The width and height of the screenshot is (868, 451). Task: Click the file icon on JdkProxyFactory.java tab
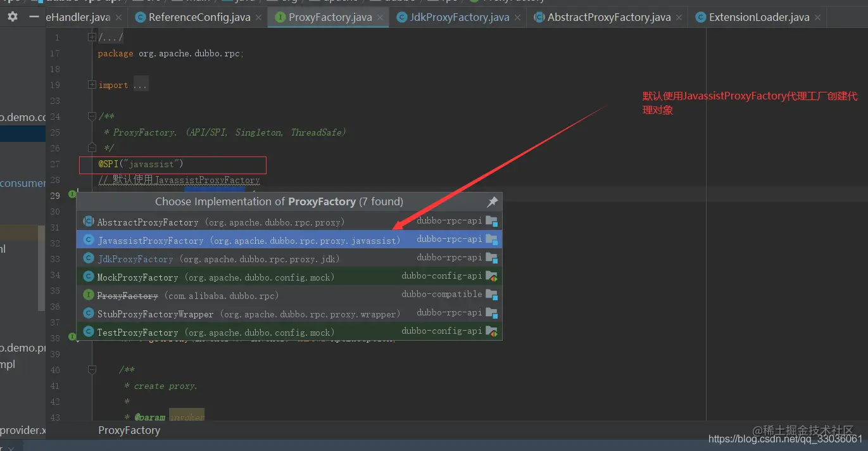click(x=401, y=17)
